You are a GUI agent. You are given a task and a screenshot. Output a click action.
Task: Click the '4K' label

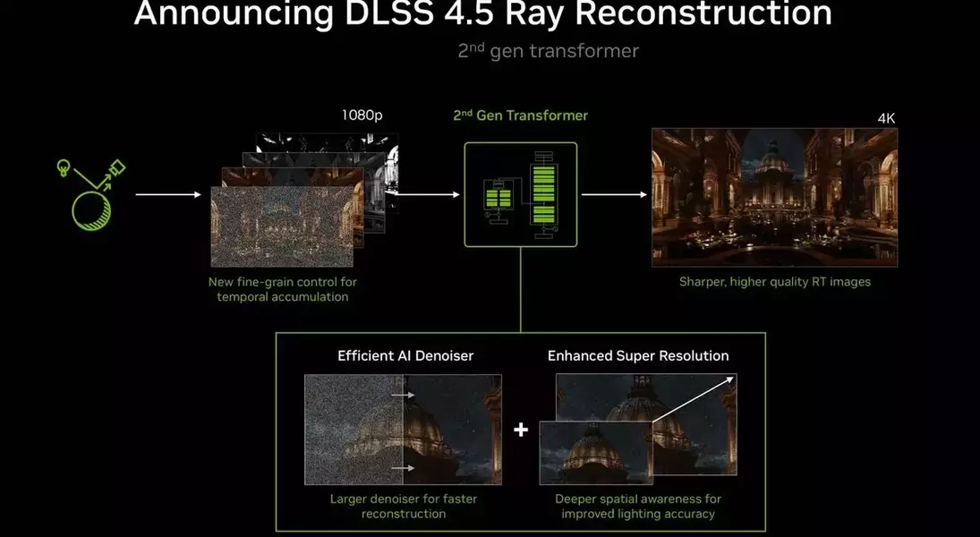886,118
